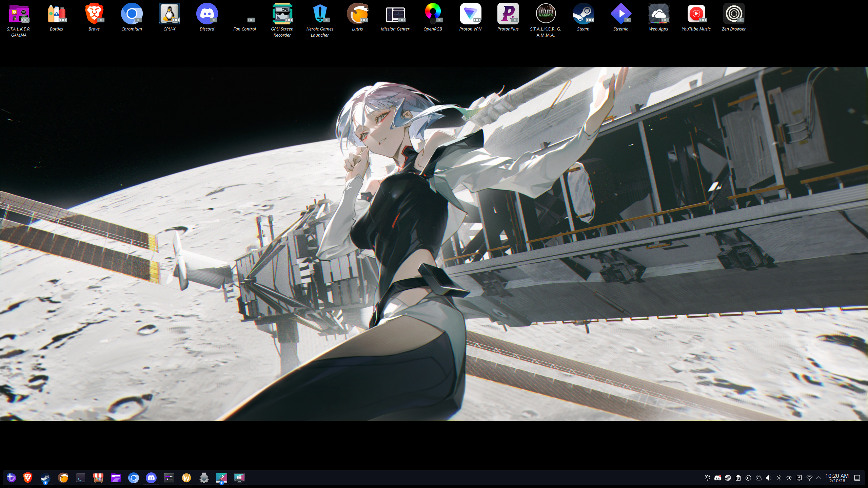Screen dimensions: 868x488
Task: Open the GPU Screen Recorder shortcut
Action: [282, 14]
